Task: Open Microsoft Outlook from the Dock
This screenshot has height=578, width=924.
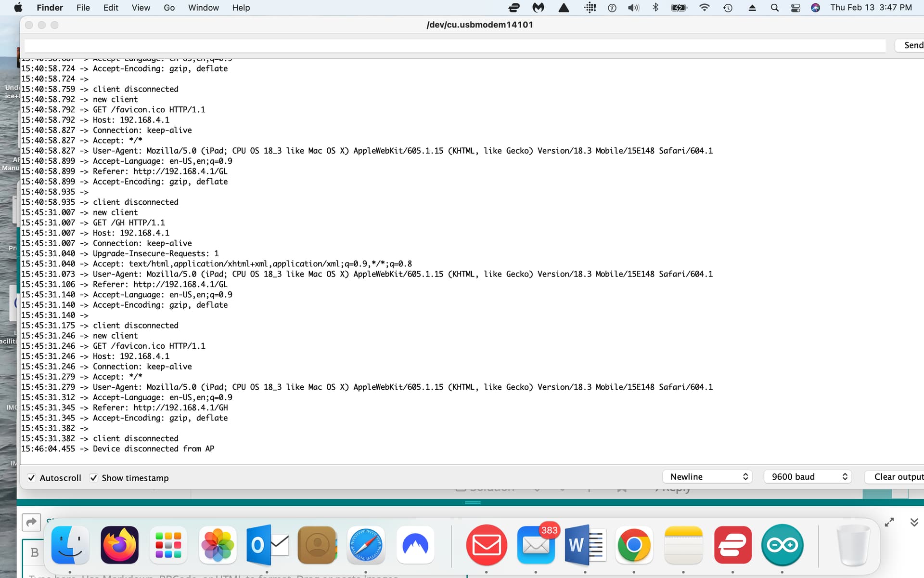Action: click(268, 545)
